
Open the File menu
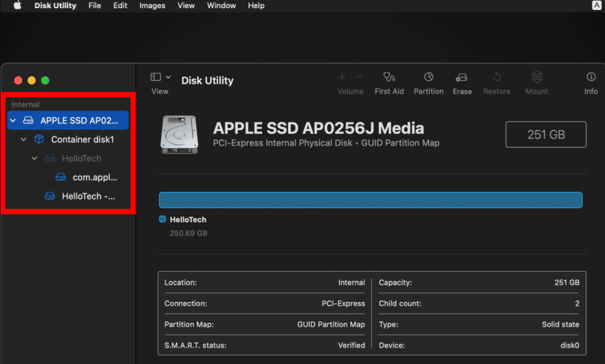(x=95, y=6)
